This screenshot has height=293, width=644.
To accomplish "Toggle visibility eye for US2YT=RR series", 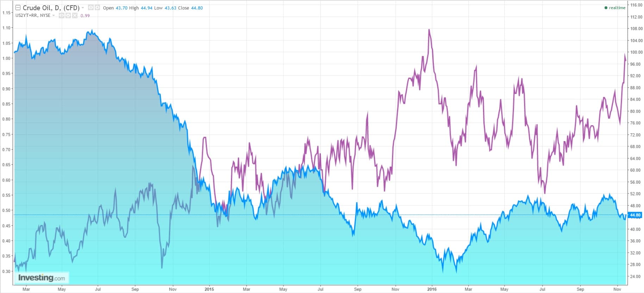I will tap(62, 15).
